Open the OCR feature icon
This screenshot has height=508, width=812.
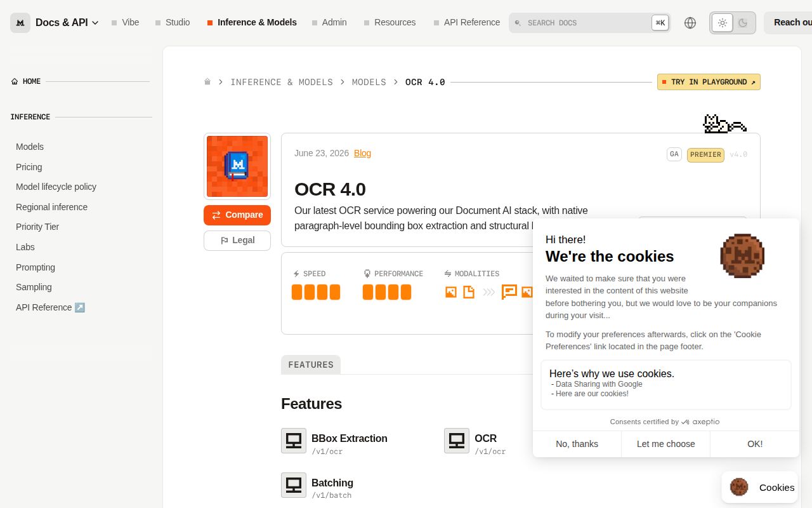click(x=457, y=441)
